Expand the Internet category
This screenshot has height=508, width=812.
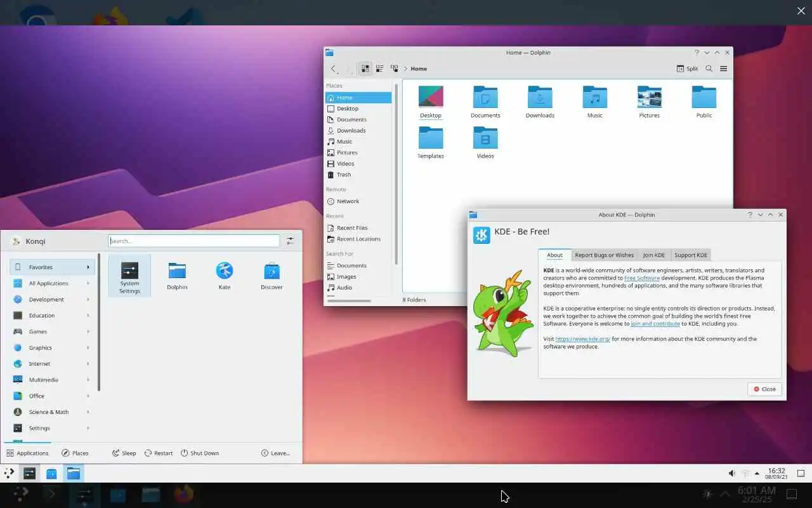pos(53,364)
